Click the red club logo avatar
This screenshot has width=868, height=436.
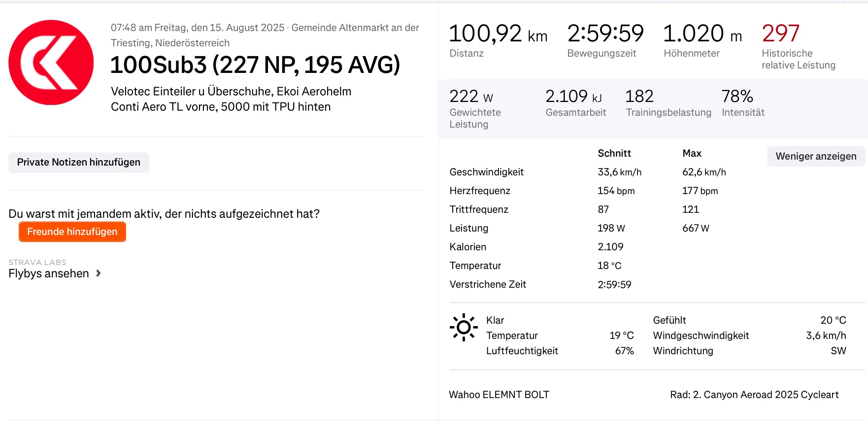coord(51,63)
